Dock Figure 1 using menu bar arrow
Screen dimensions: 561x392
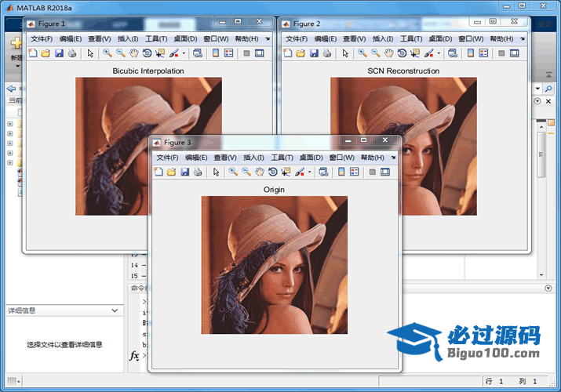(268, 38)
